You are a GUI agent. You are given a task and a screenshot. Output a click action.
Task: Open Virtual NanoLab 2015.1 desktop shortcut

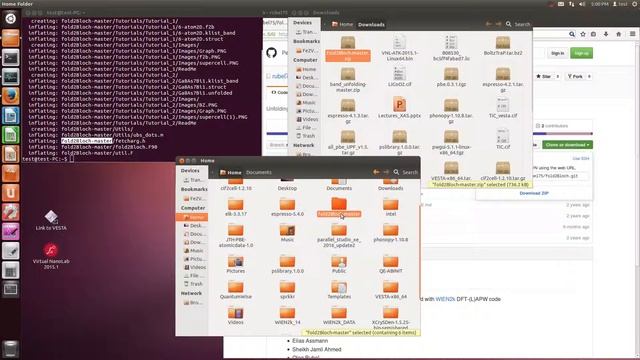[51, 256]
